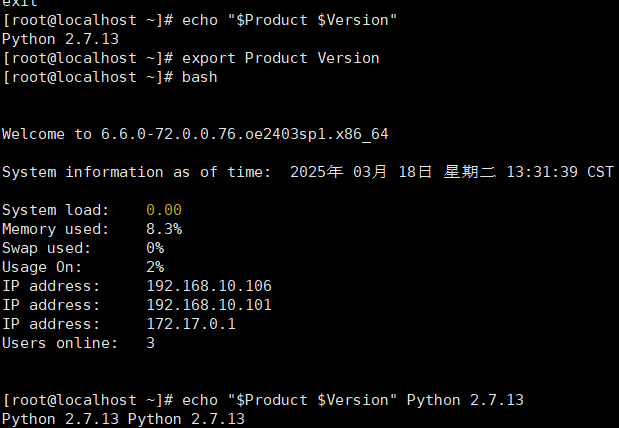Click the 'Welcome to' greeting text
Viewport: 619px width, 428px height.
coord(47,134)
